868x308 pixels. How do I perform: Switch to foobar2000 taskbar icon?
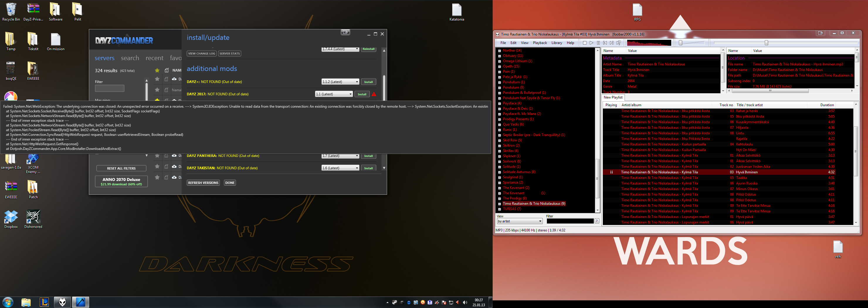coord(62,302)
